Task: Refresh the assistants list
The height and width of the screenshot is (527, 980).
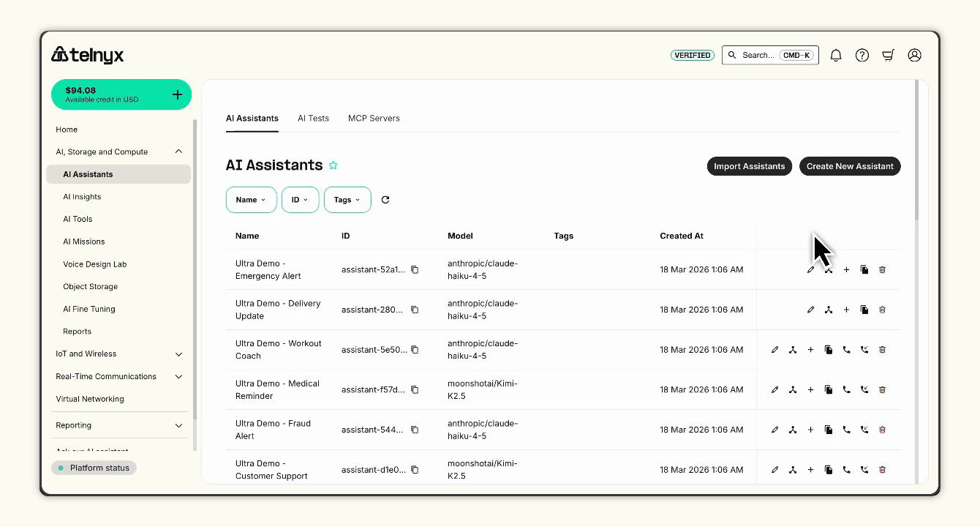Action: pos(385,200)
